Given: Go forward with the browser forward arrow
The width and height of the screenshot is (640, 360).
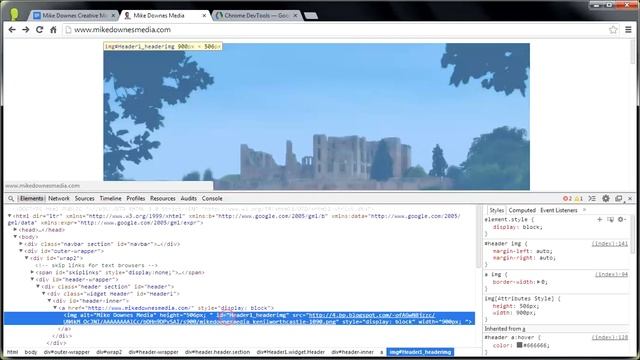Looking at the screenshot, I should click(x=26, y=29).
